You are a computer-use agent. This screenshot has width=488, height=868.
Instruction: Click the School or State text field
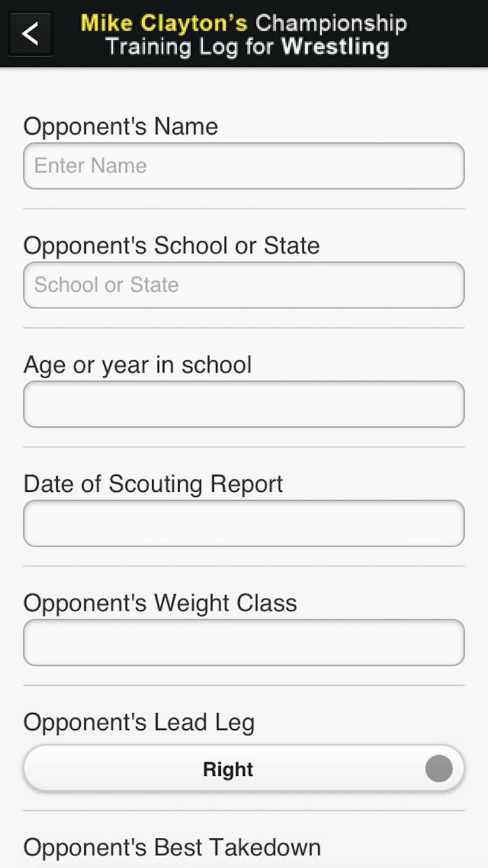(243, 285)
